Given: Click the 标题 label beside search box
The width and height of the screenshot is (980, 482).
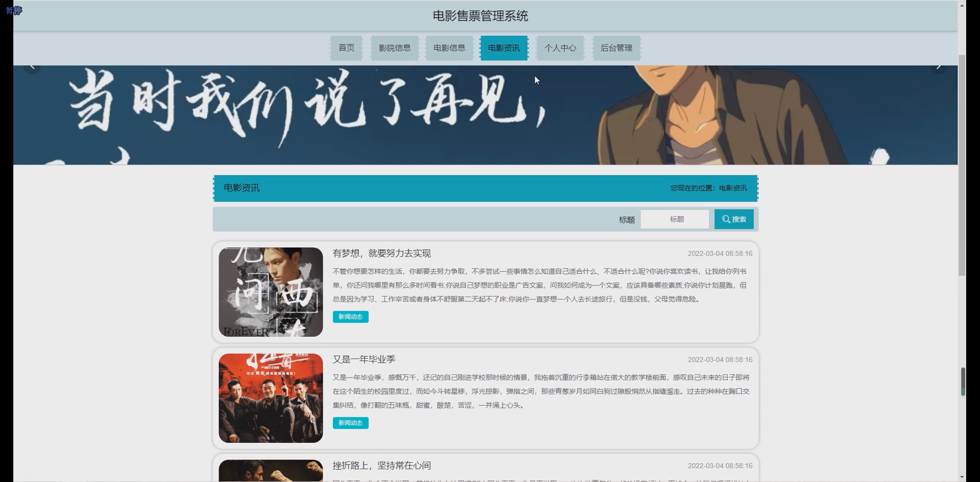Looking at the screenshot, I should (x=627, y=220).
